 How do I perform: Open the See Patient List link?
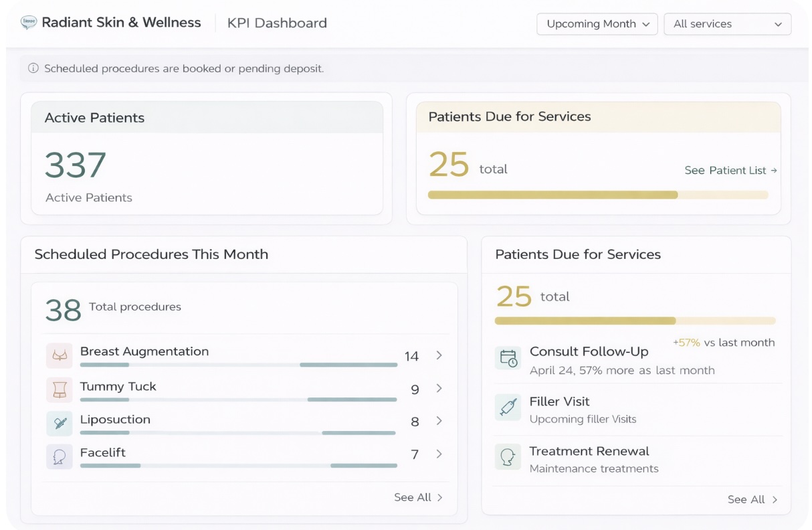click(730, 170)
